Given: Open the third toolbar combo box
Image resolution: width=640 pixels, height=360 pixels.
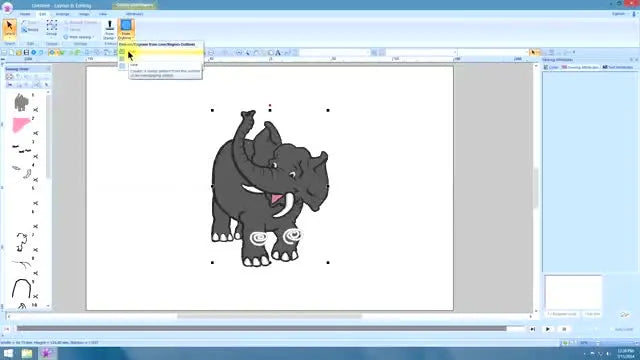Looking at the screenshot, I should (493, 53).
